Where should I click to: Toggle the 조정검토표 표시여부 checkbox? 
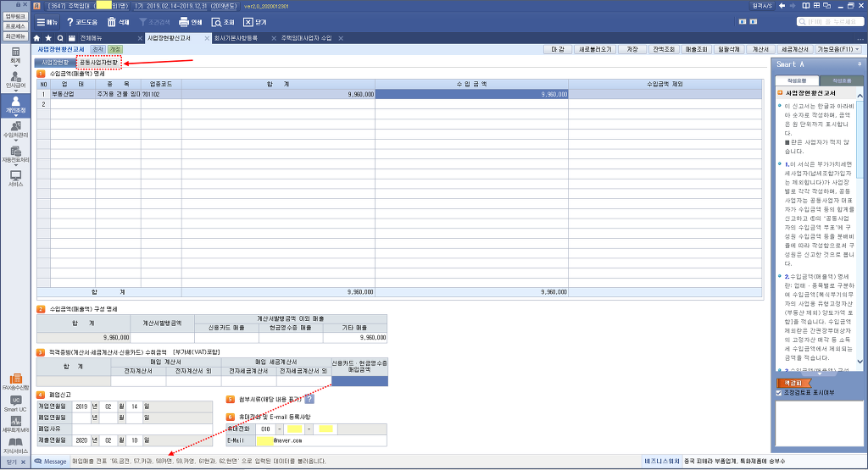(779, 392)
